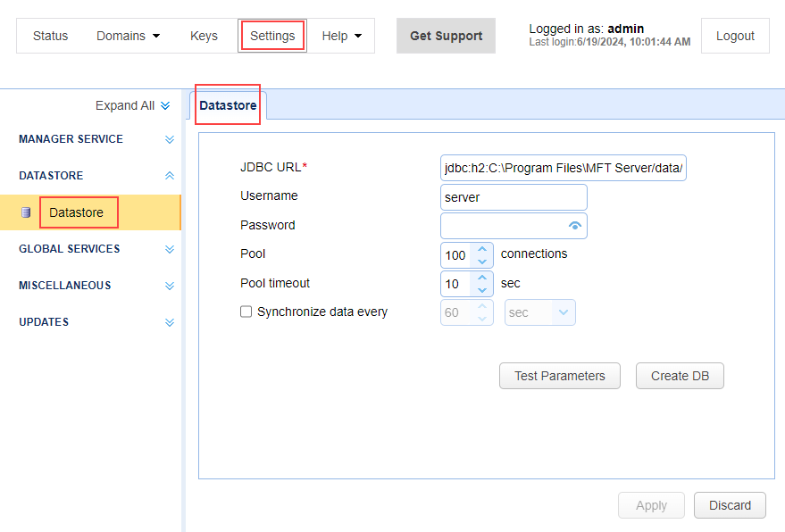The image size is (785, 532).
Task: Open the Help dropdown menu
Action: pos(341,36)
